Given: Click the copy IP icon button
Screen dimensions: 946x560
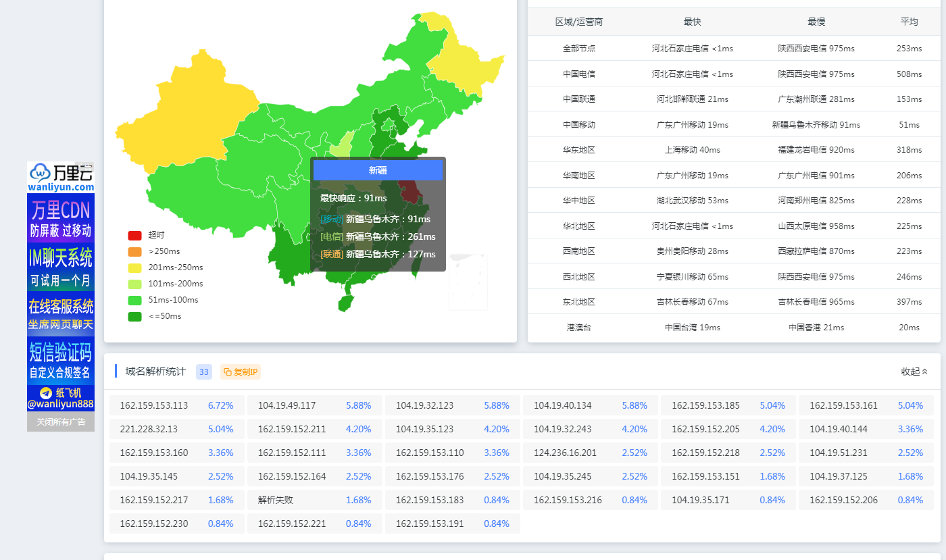Looking at the screenshot, I should point(241,372).
